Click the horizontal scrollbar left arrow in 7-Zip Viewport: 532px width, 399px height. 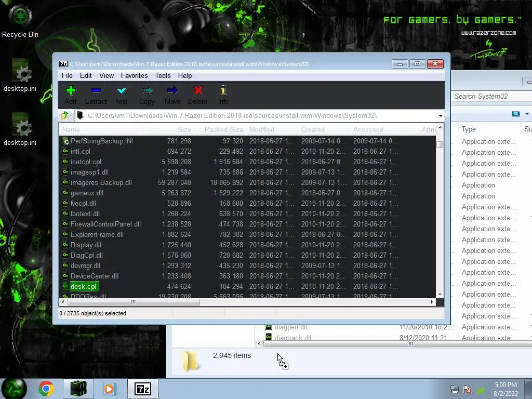(x=63, y=302)
